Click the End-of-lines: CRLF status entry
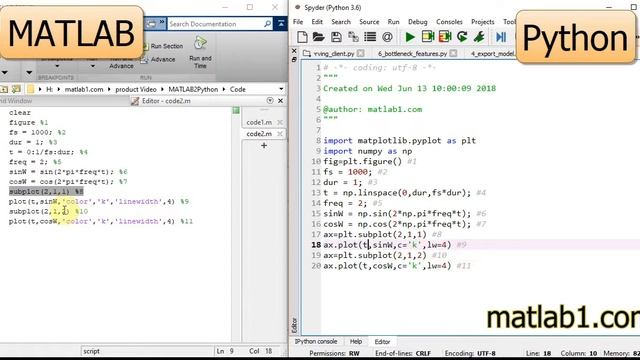 403,353
